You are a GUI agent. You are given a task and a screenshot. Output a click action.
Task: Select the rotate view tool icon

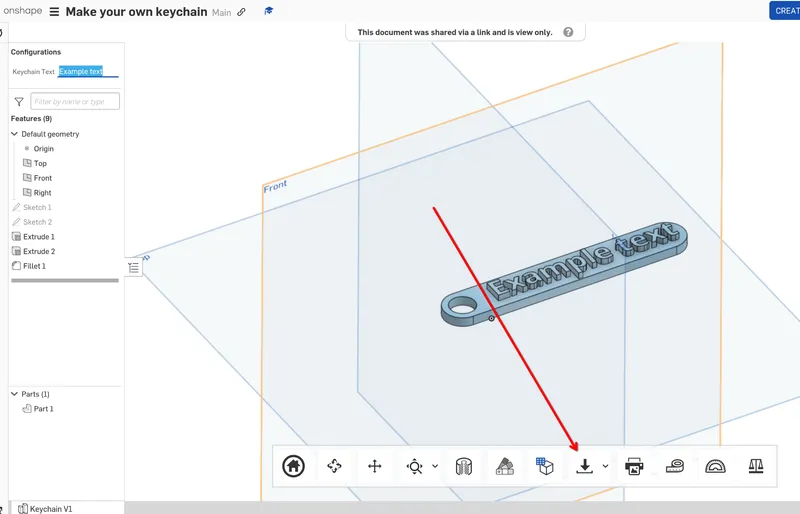tap(334, 466)
